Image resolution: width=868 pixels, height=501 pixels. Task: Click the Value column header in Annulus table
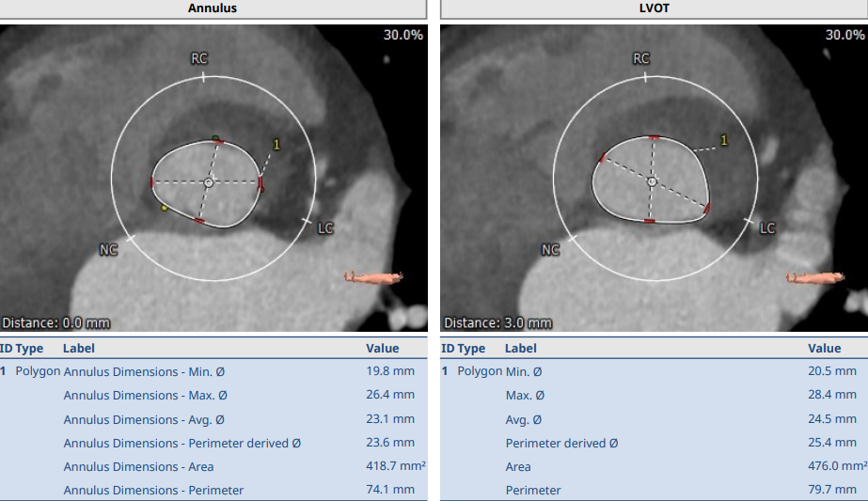(x=382, y=348)
